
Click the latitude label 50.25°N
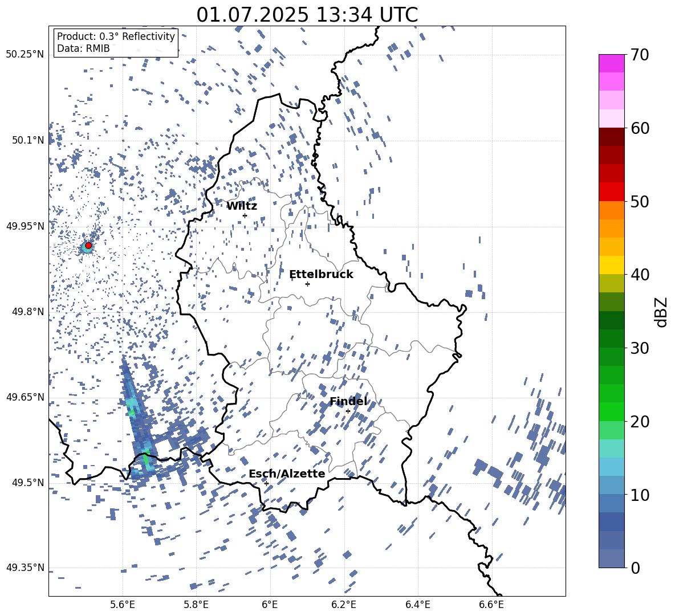tap(25, 54)
